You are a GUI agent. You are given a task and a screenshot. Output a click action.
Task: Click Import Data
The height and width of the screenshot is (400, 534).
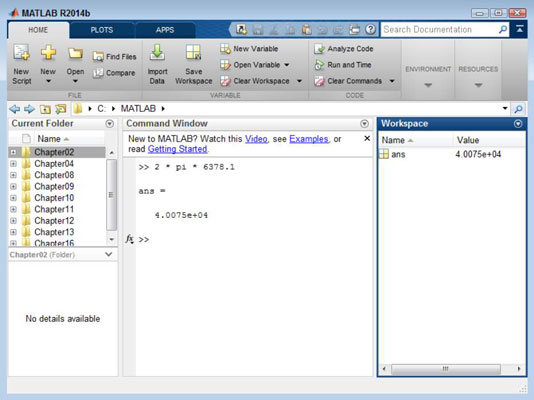pos(157,64)
